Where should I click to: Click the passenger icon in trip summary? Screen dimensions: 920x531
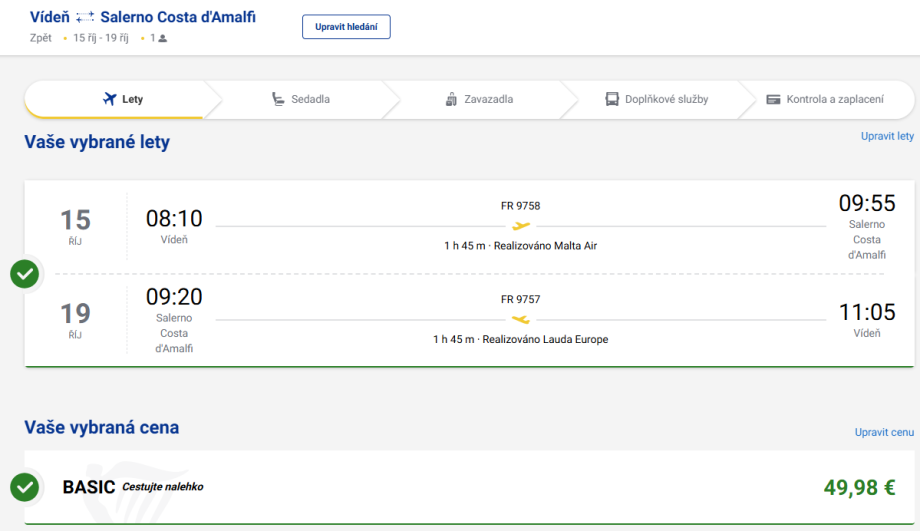163,38
